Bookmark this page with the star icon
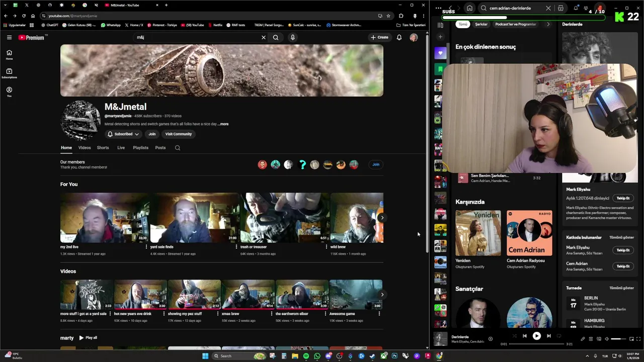644x362 pixels. 388,16
